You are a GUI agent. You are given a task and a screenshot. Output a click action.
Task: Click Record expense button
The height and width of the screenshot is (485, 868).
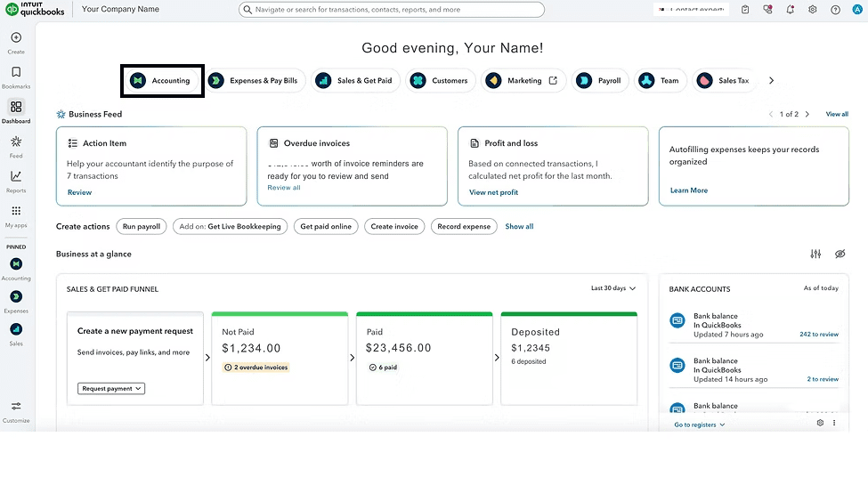464,226
